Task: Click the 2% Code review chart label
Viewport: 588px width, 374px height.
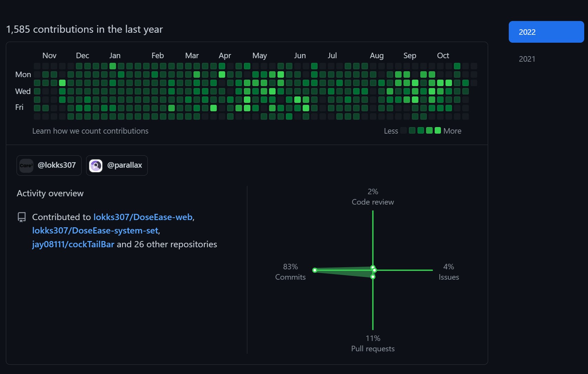Action: 373,197
